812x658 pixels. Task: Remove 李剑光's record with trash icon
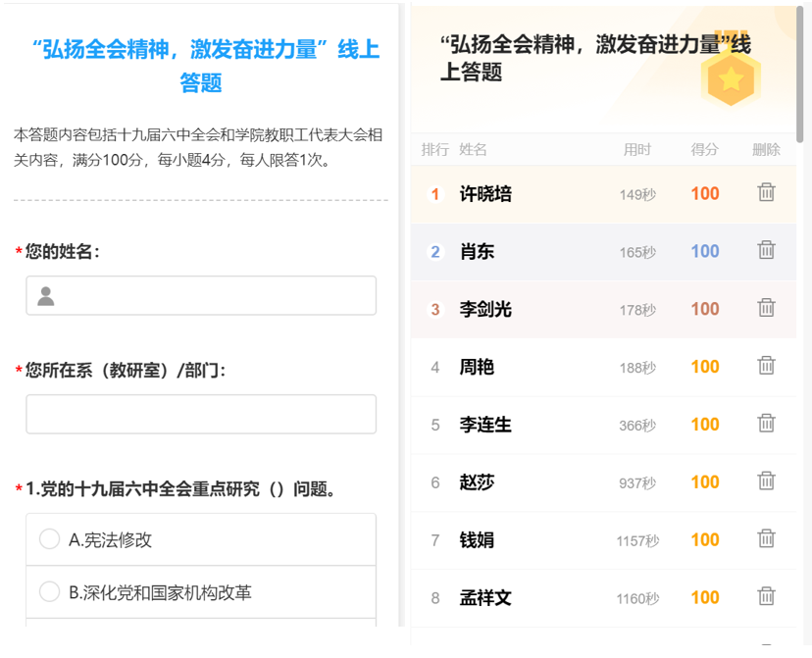[x=766, y=308]
